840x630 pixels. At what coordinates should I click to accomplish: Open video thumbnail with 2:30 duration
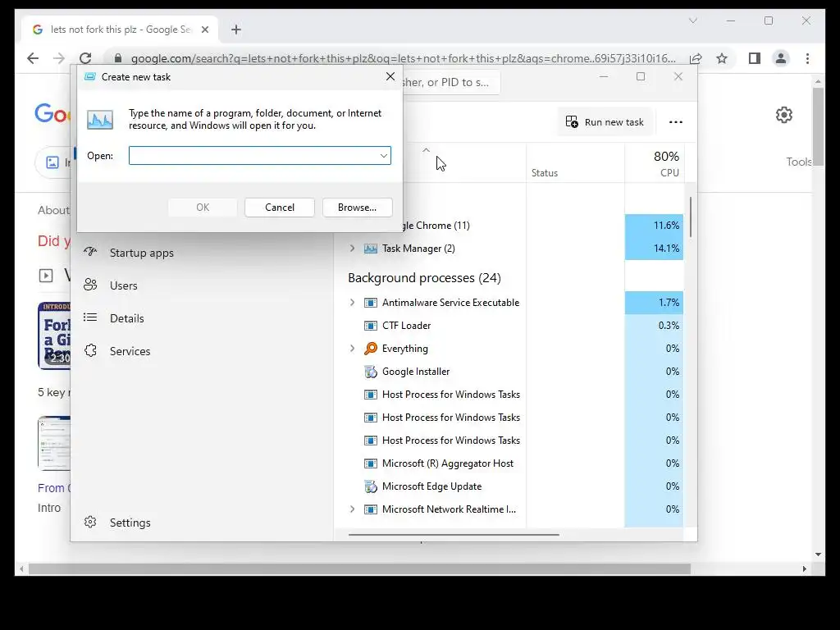(x=54, y=336)
